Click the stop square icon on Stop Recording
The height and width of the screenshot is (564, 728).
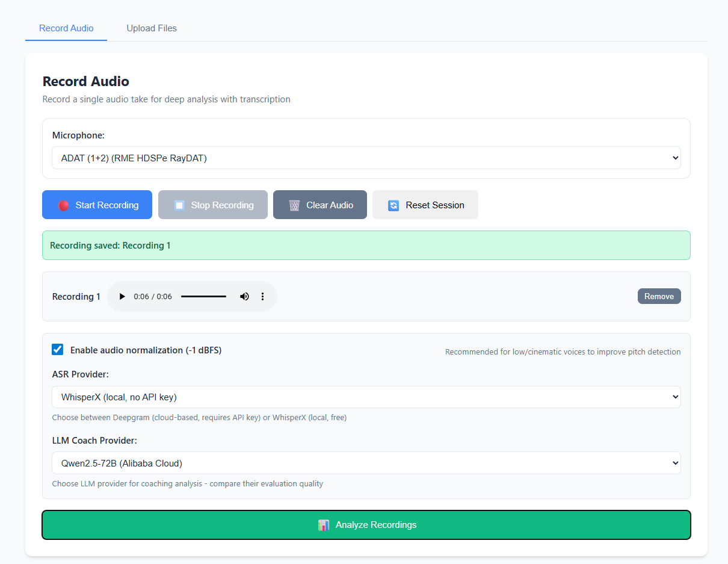coord(178,205)
